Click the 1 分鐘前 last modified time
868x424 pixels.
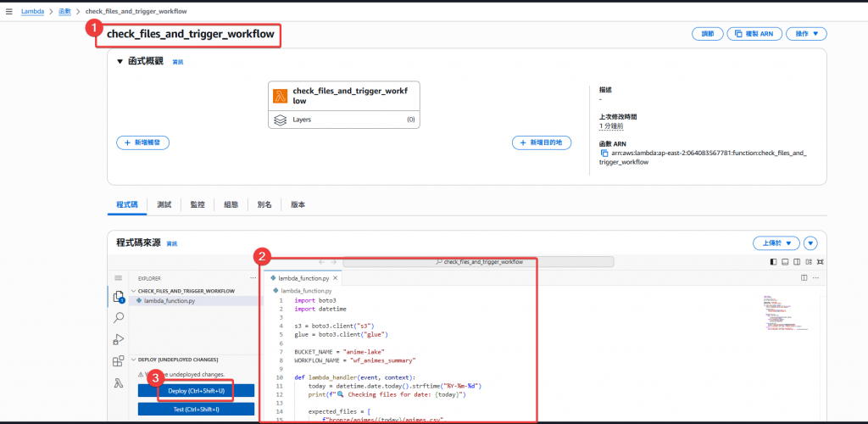[611, 126]
